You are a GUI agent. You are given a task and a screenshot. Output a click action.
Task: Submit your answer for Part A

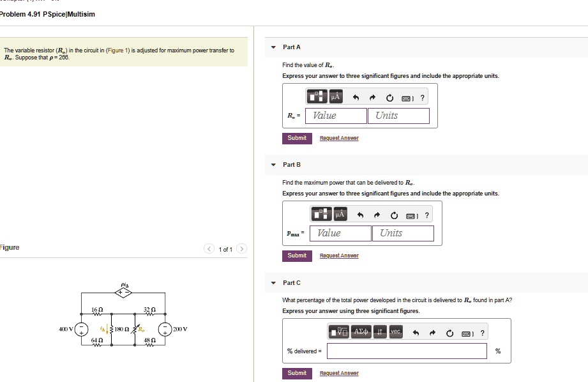click(297, 138)
